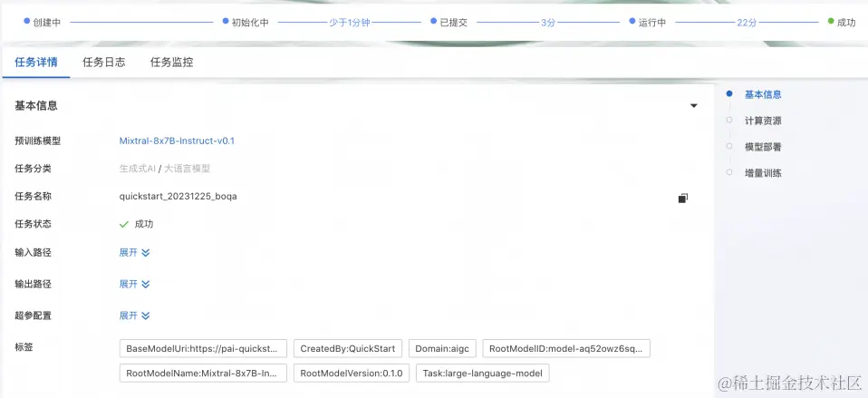Expand the 输出路径 展开 link
Image resolution: width=868 pixels, height=398 pixels.
click(x=134, y=284)
